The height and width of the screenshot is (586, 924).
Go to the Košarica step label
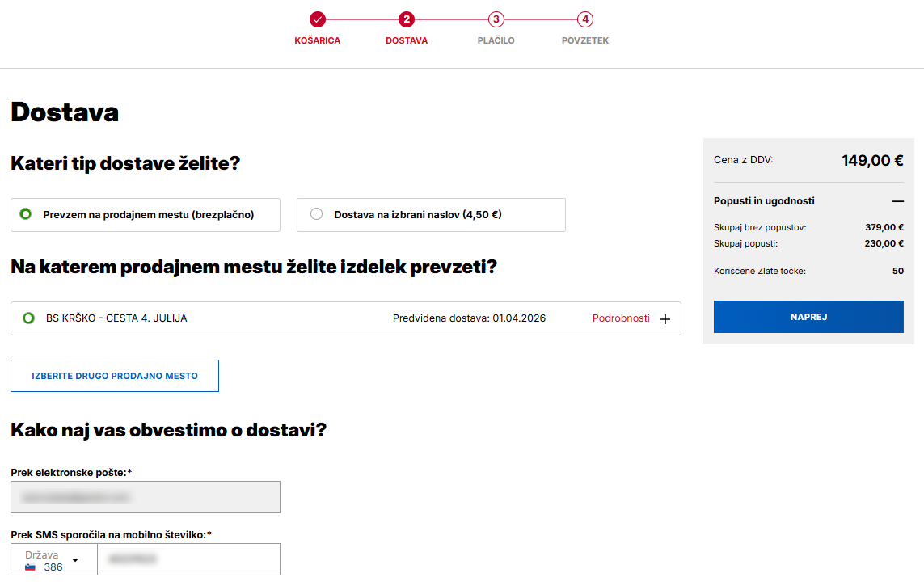pos(318,40)
